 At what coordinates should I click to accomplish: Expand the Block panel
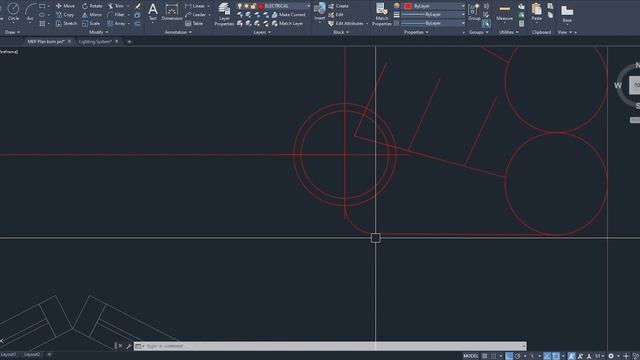[341, 32]
